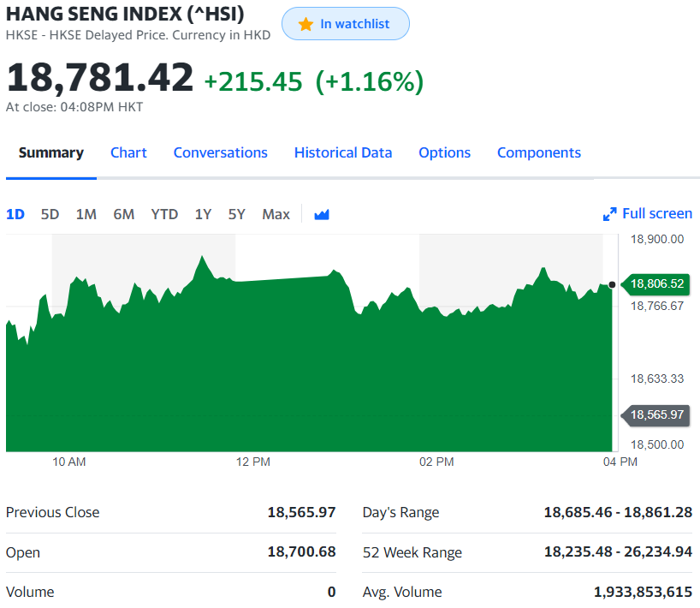Click the 18,766.67 axis value
700x608 pixels.
coord(657,306)
